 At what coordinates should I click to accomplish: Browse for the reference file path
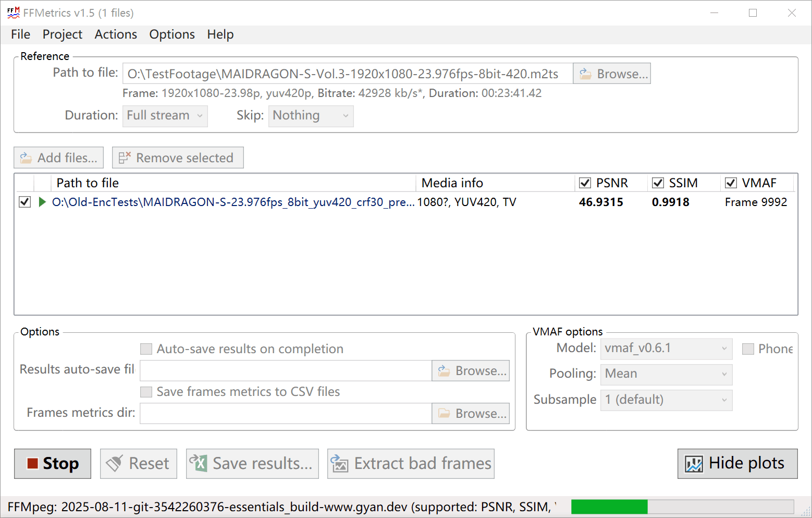coord(612,74)
